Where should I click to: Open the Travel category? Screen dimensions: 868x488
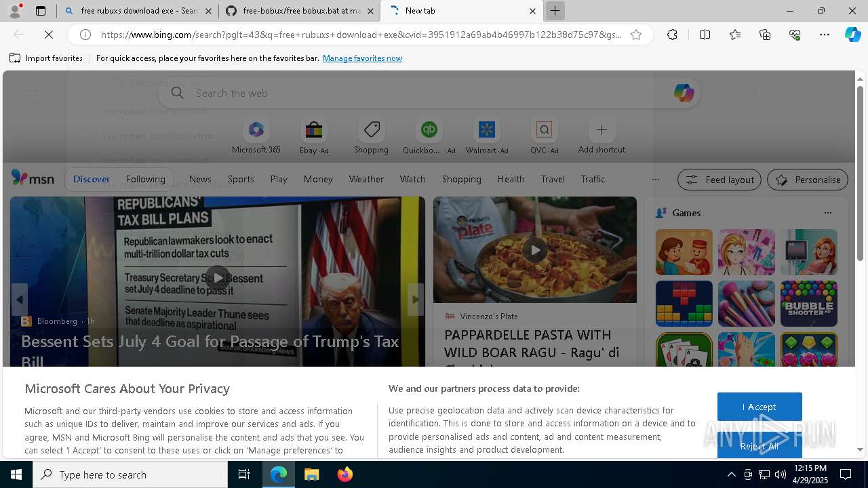pyautogui.click(x=553, y=179)
